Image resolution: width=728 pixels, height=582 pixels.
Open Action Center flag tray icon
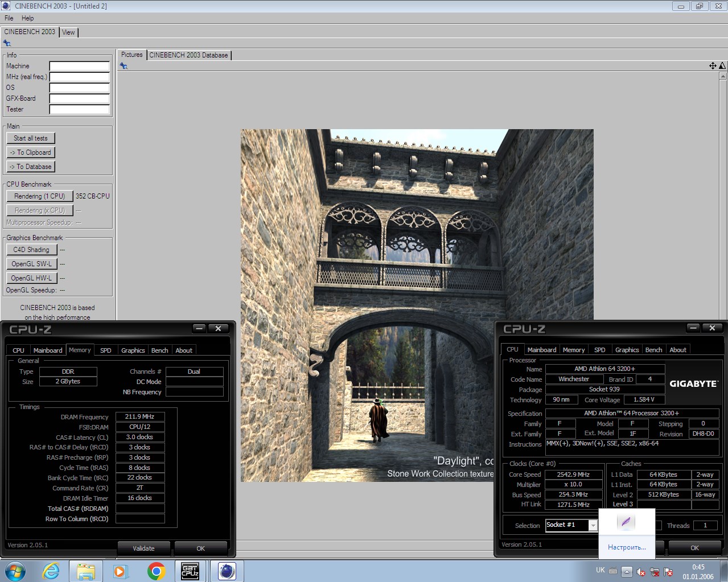coord(668,571)
